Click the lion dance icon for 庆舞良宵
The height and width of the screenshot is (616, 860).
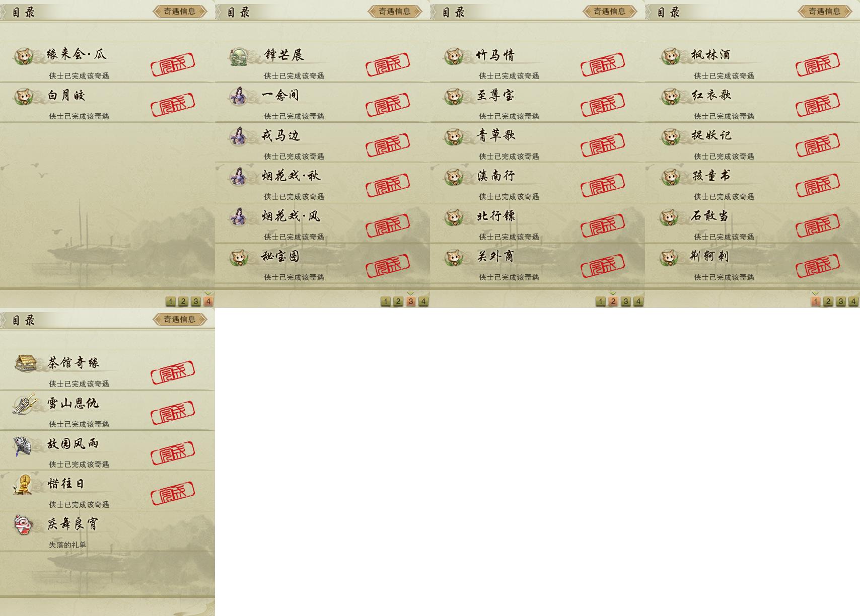tap(23, 525)
